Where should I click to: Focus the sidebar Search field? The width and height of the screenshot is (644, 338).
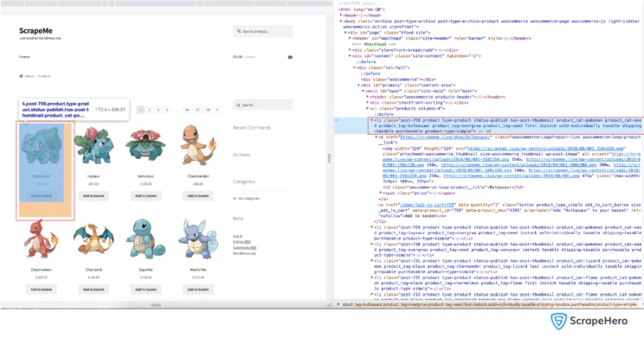pyautogui.click(x=263, y=105)
